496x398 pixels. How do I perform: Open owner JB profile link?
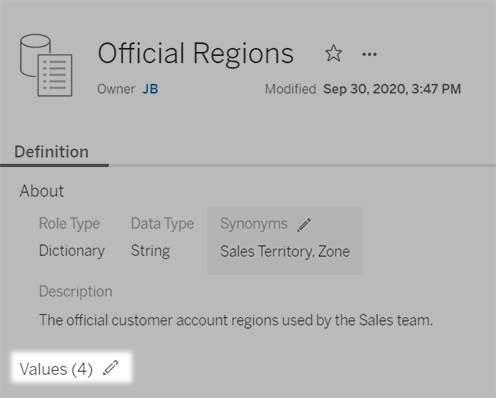click(150, 89)
